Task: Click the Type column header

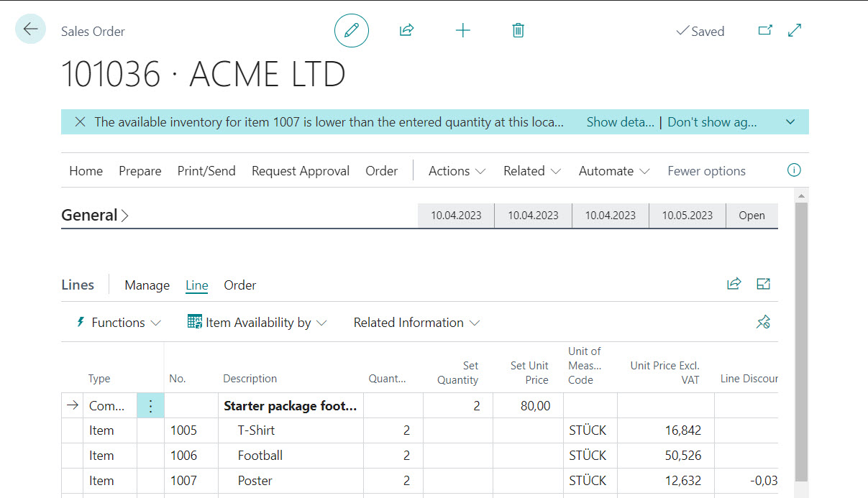Action: [x=99, y=379]
